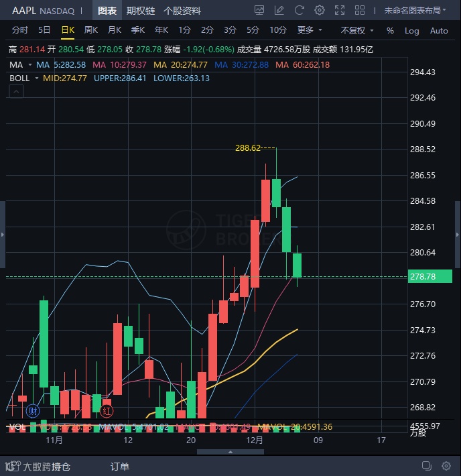Select the 5日 timeframe

tap(44, 30)
